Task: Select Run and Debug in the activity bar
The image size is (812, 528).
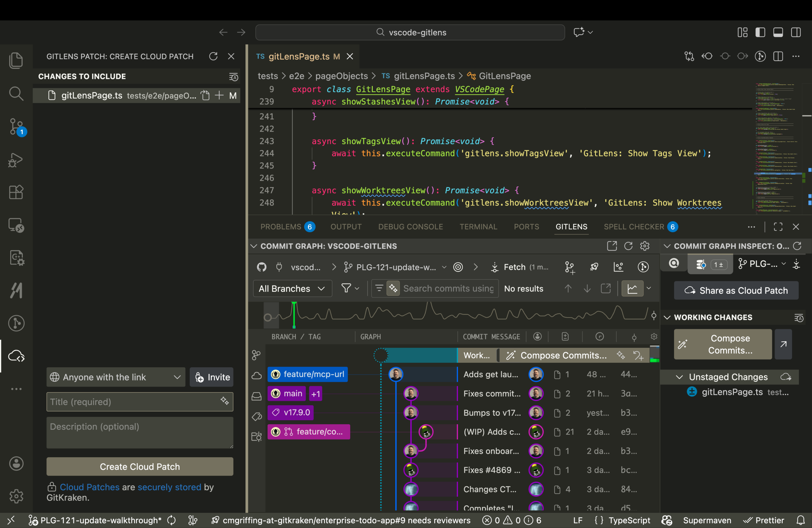Action: pyautogui.click(x=16, y=160)
